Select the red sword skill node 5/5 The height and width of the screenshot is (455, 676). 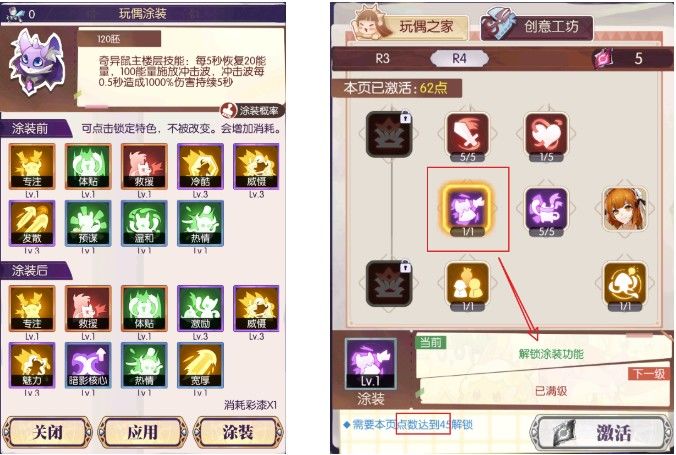467,137
